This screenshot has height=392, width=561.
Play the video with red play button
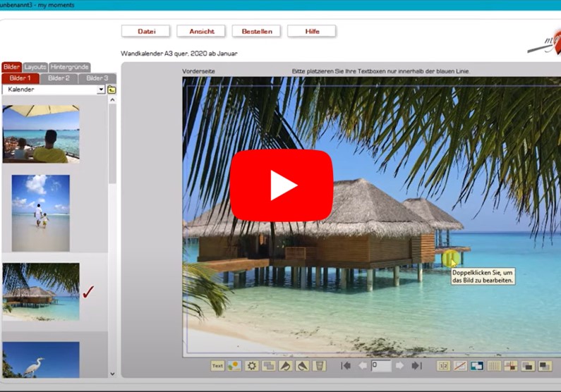click(281, 186)
